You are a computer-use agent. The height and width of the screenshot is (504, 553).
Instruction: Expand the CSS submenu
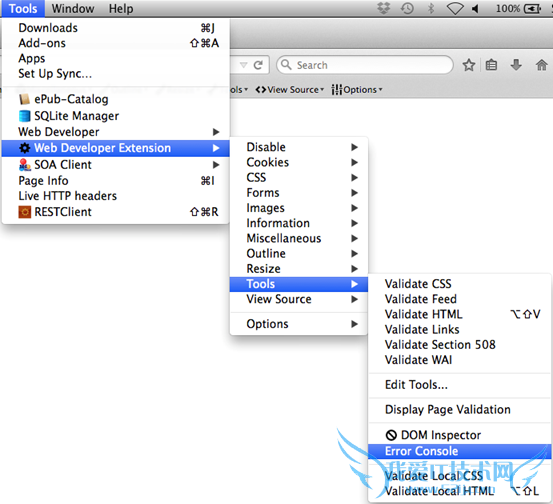coord(299,177)
